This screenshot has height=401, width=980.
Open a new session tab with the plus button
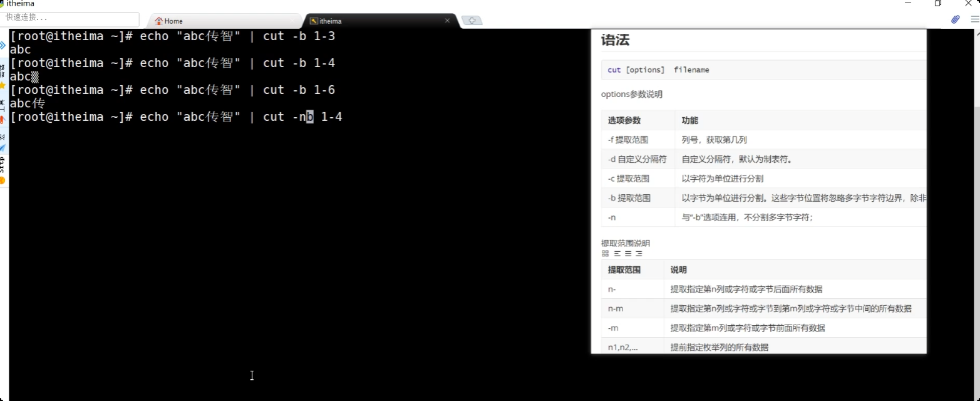473,20
